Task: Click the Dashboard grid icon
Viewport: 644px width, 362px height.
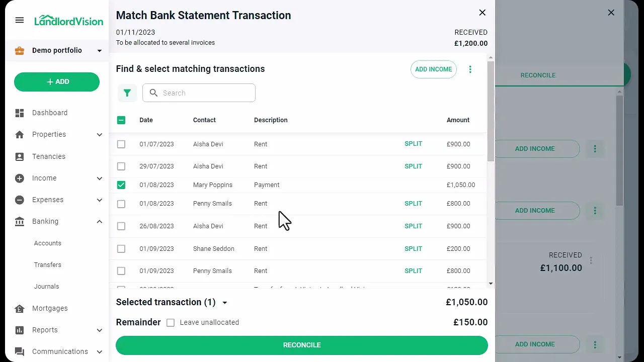Action: 20,113
